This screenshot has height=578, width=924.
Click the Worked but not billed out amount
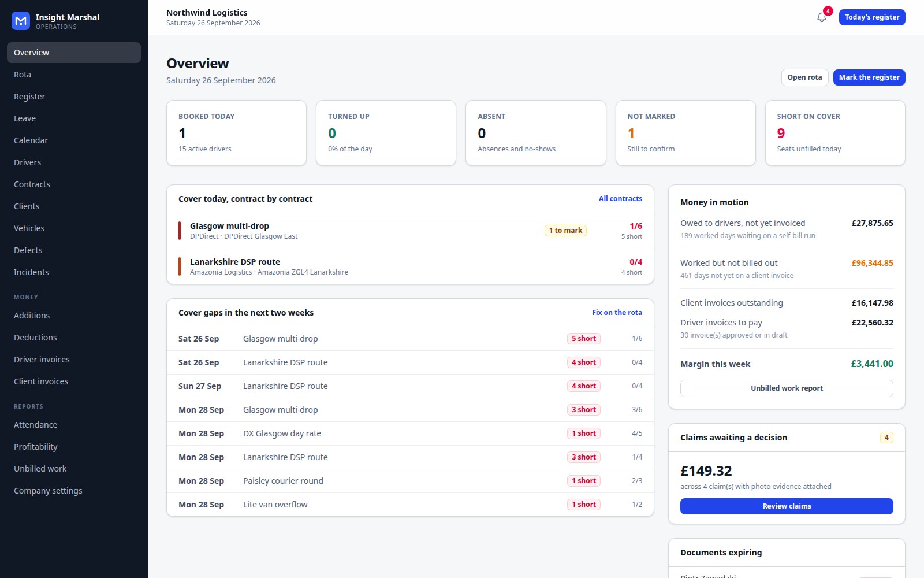pyautogui.click(x=872, y=263)
